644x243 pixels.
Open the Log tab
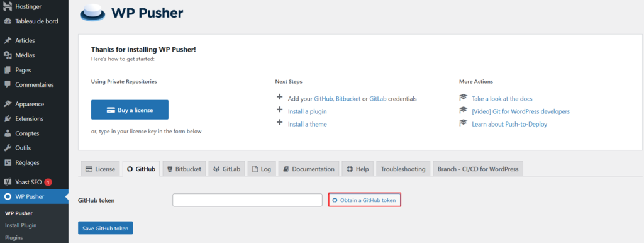coord(262,169)
